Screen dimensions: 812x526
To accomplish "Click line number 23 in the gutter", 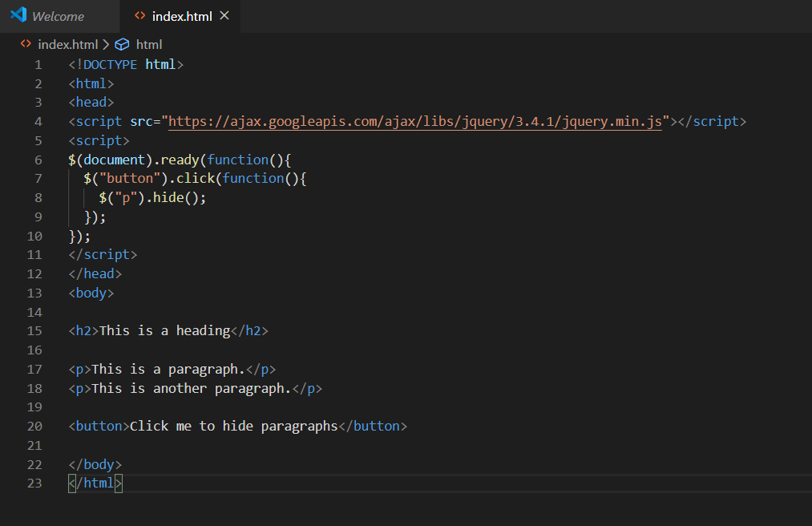I will (x=34, y=483).
